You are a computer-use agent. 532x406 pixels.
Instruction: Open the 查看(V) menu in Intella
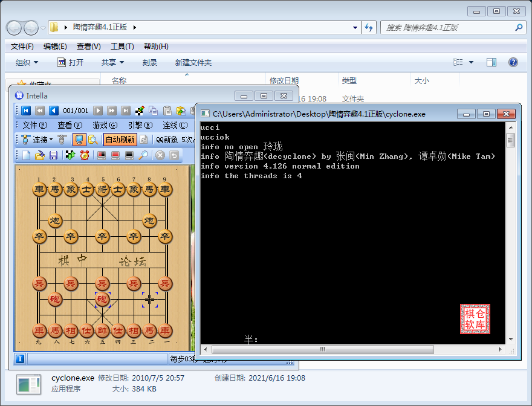pos(70,125)
